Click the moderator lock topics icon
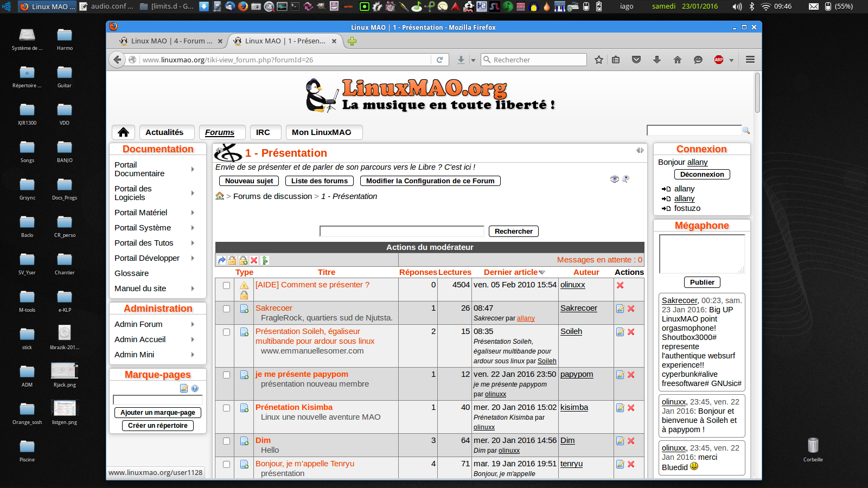Screen dimensions: 868x488 (243, 260)
